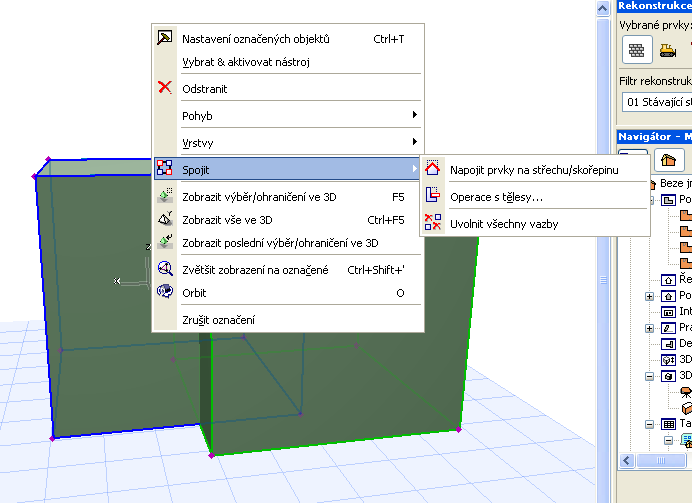Click the Rekonstrukce panel title bar
692x503 pixels.
click(x=654, y=6)
